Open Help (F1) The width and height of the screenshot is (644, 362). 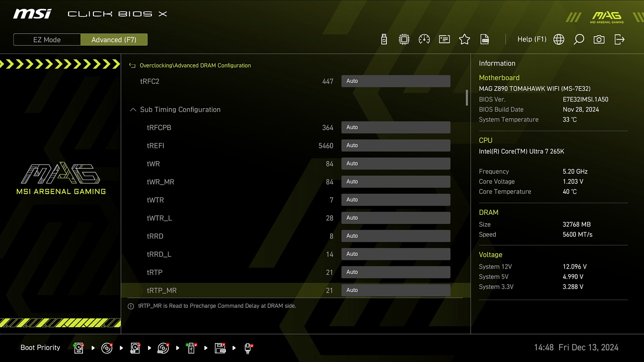532,39
